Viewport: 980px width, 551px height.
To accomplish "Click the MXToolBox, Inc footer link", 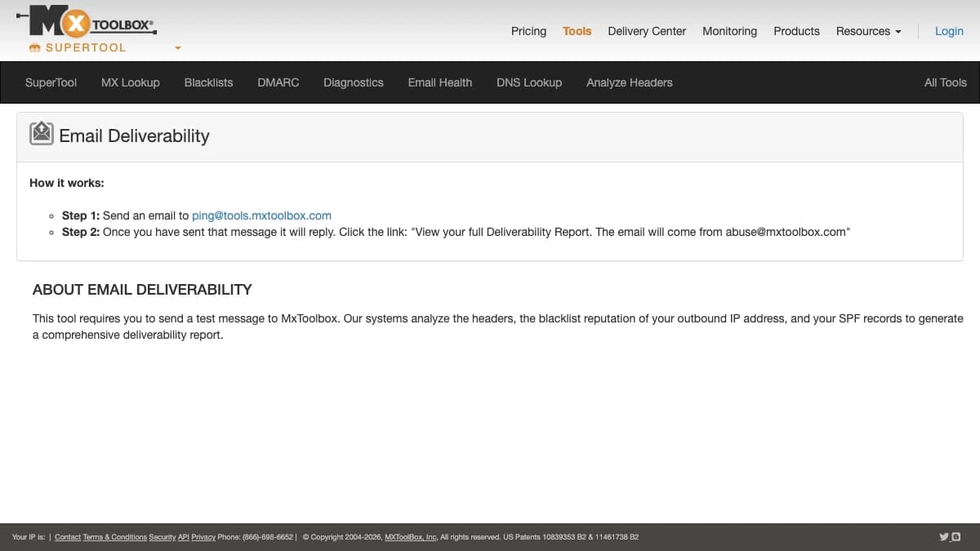I will (411, 537).
